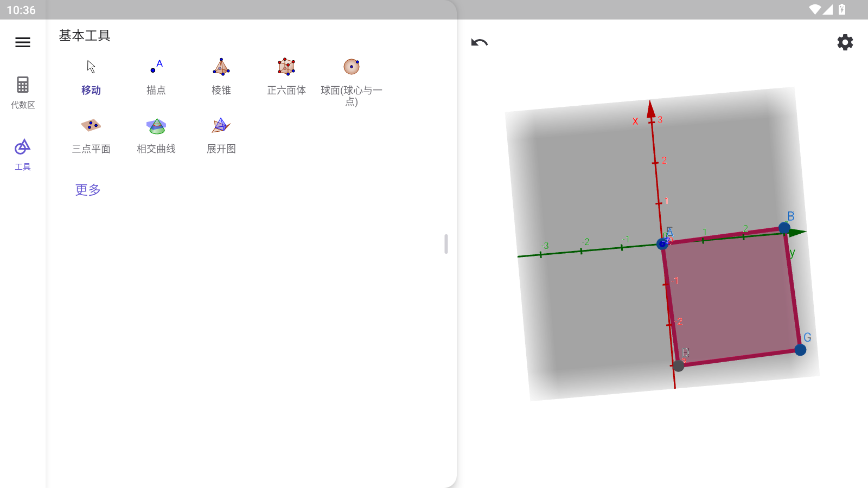The height and width of the screenshot is (488, 868).
Task: Select the 描点 (Point) tool
Action: (x=156, y=77)
